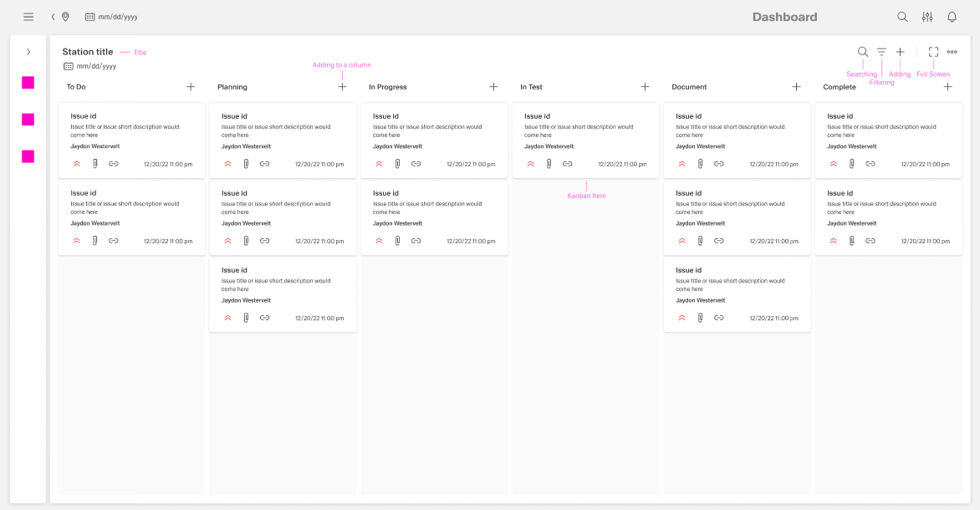Open the three-dot overflow menu on the board
980x510 pixels.
952,52
